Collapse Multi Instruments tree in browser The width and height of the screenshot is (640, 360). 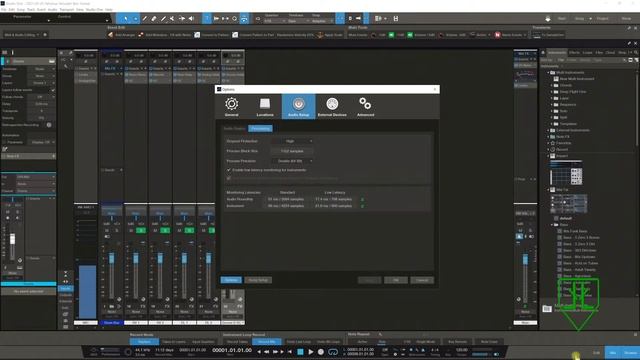click(x=548, y=73)
